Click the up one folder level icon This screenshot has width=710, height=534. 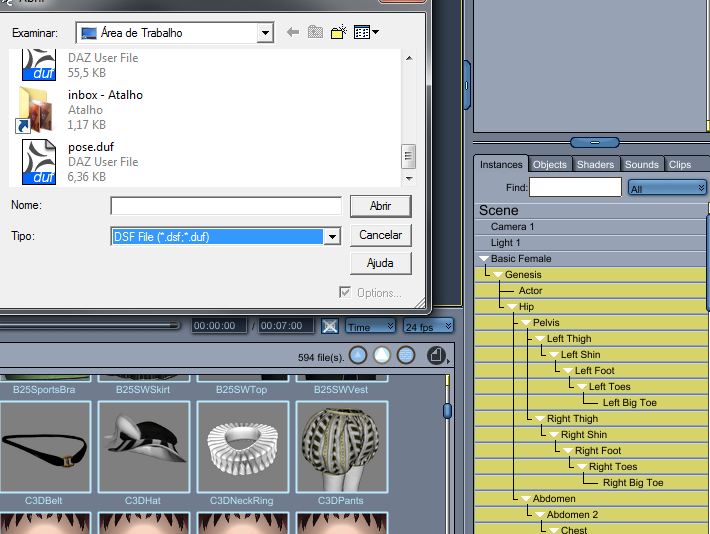tap(315, 32)
